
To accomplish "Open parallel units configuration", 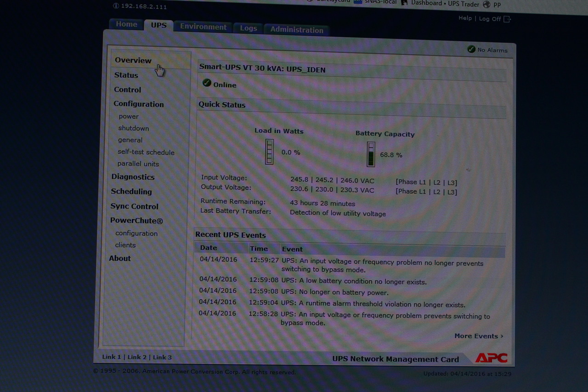I will [138, 164].
